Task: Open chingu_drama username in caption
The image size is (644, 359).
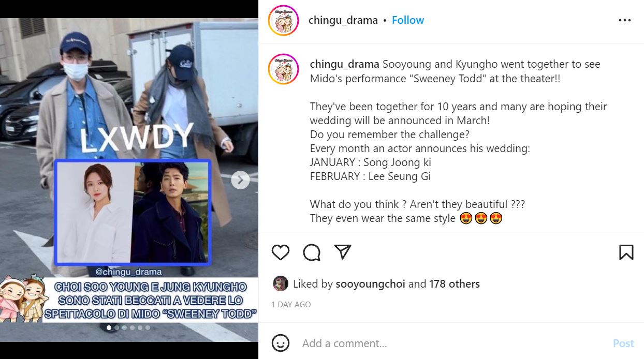Action: [x=345, y=64]
